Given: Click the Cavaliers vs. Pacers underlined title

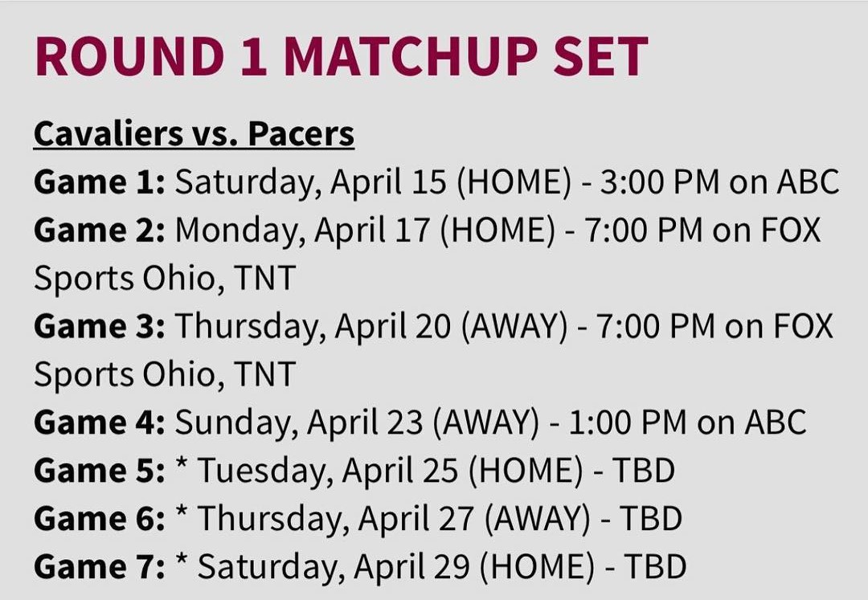Looking at the screenshot, I should pyautogui.click(x=194, y=134).
